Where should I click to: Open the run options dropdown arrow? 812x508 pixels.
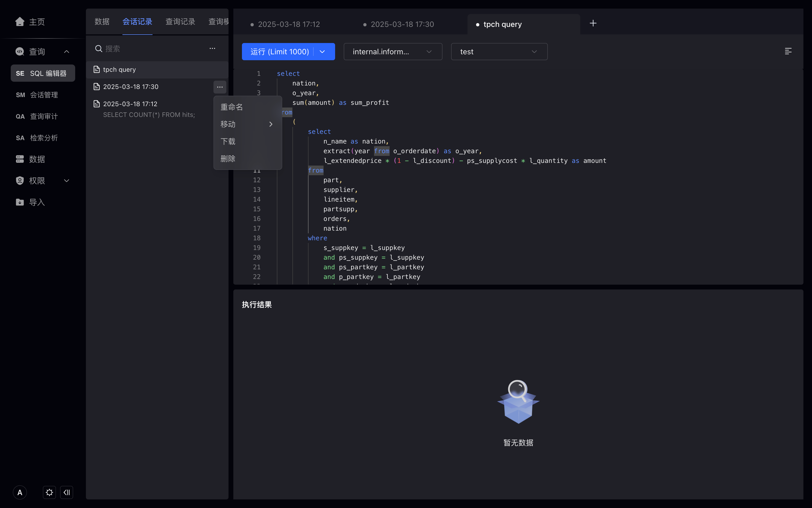322,52
